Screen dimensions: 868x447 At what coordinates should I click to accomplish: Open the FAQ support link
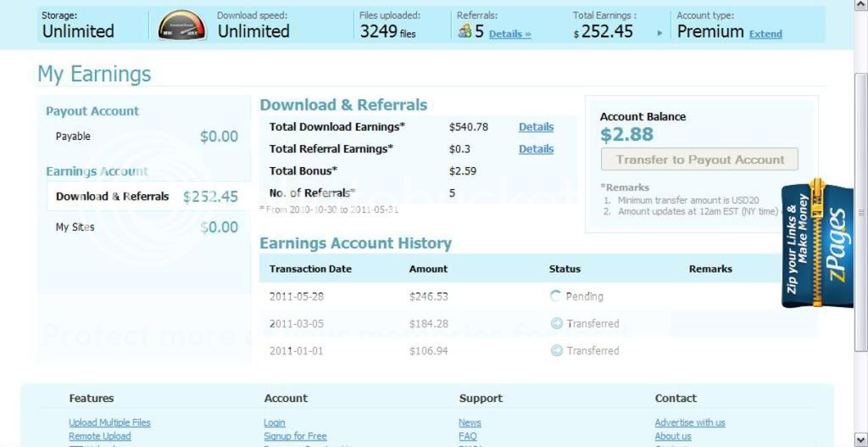468,437
